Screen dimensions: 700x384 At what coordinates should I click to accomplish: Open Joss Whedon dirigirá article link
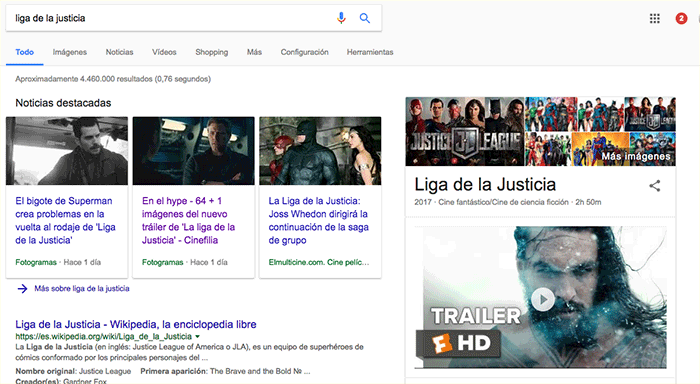click(x=318, y=221)
